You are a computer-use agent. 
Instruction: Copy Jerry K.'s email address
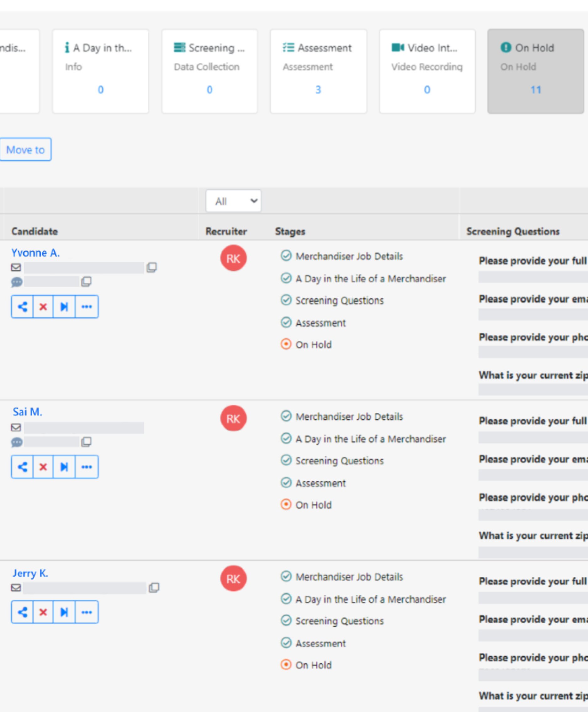coord(154,588)
